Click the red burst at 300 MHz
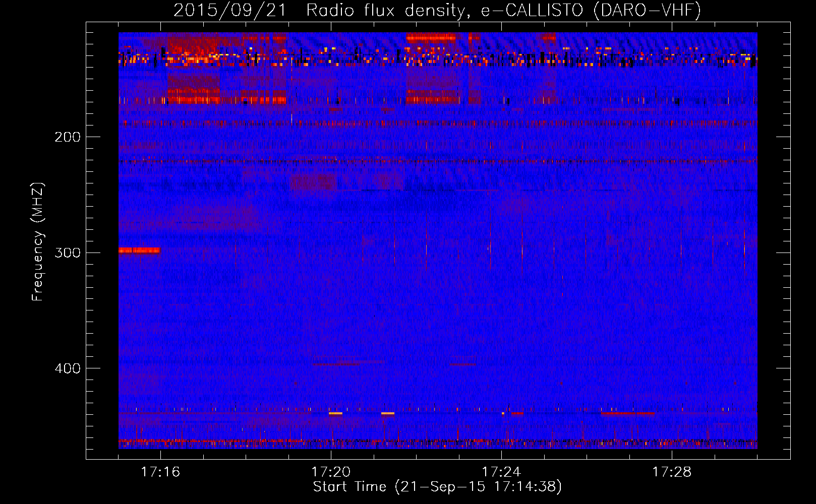Image resolution: width=816 pixels, height=504 pixels. 139,250
